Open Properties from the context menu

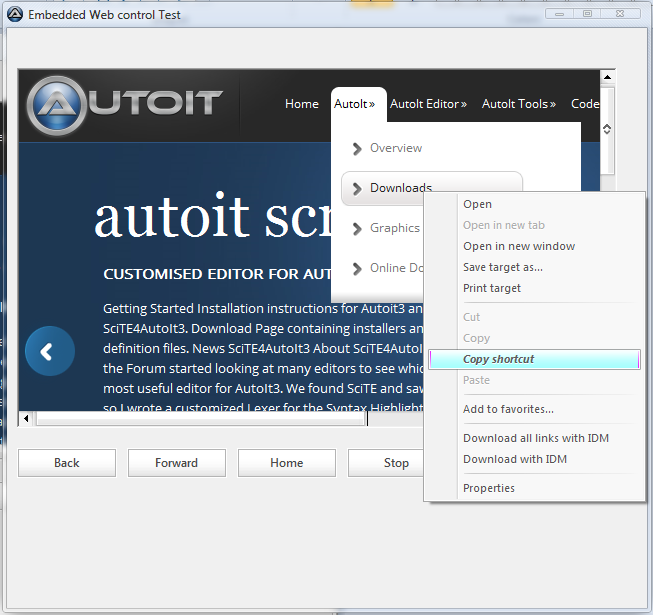[534, 488]
